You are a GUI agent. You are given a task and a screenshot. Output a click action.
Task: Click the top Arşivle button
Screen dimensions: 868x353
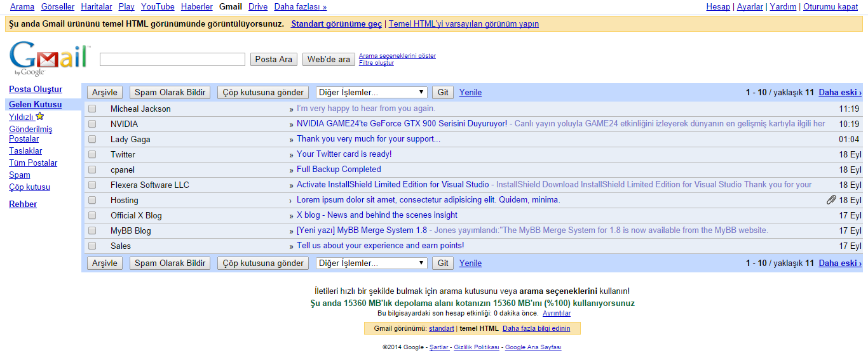pyautogui.click(x=105, y=92)
